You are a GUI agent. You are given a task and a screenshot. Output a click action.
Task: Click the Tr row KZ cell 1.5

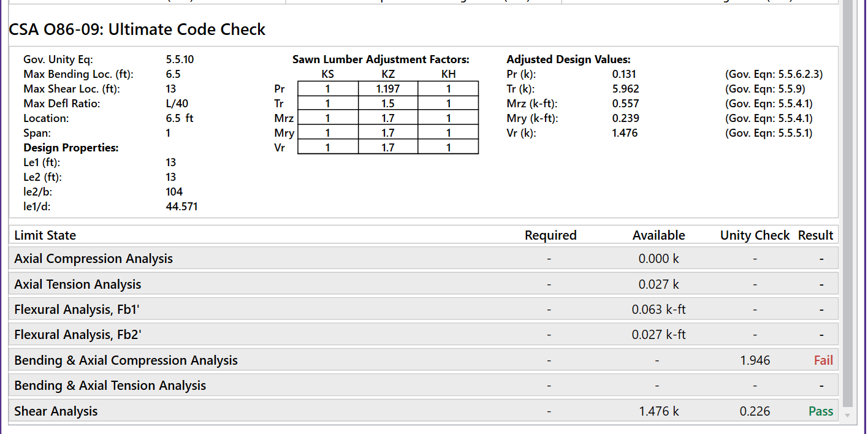388,104
